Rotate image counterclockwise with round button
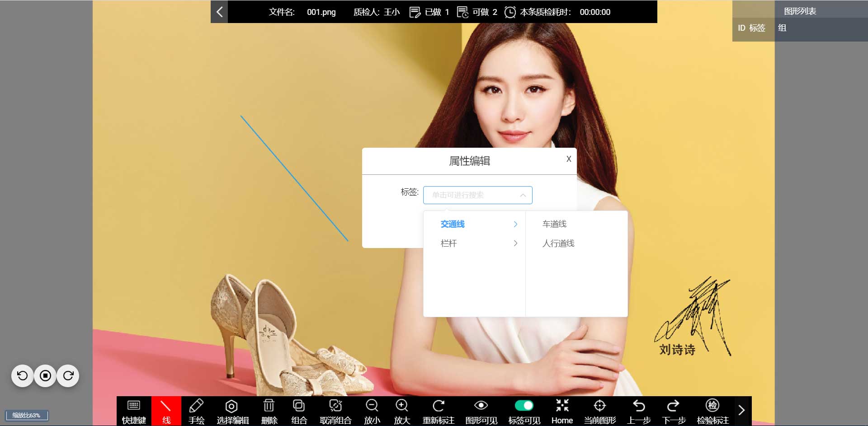Viewport: 868px width, 426px height. click(x=22, y=375)
